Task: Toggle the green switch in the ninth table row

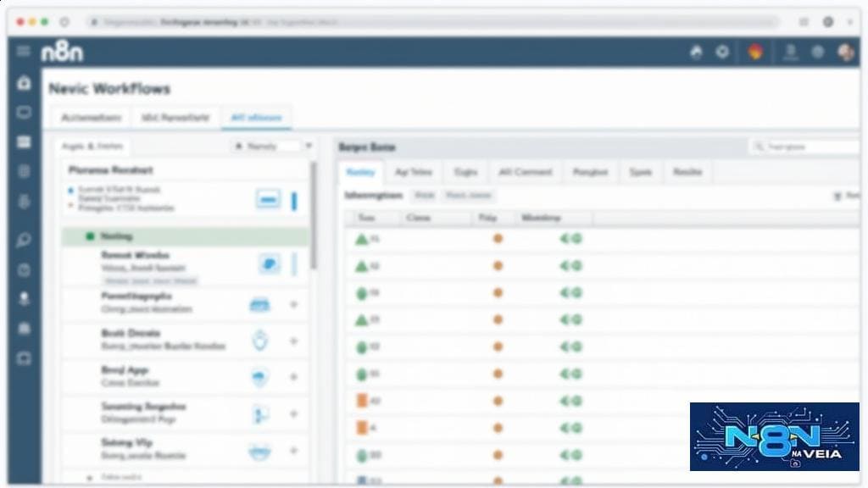Action: pos(571,455)
